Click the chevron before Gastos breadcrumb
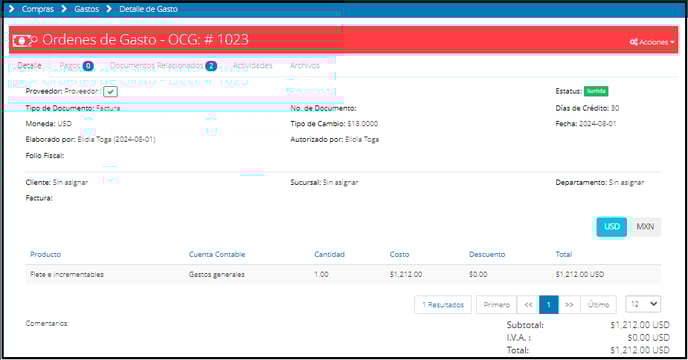 click(64, 9)
